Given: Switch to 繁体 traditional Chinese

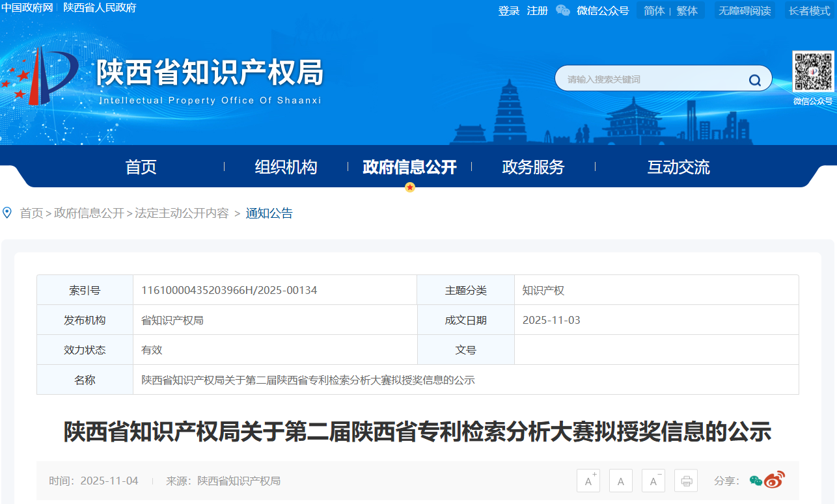Looking at the screenshot, I should [687, 10].
